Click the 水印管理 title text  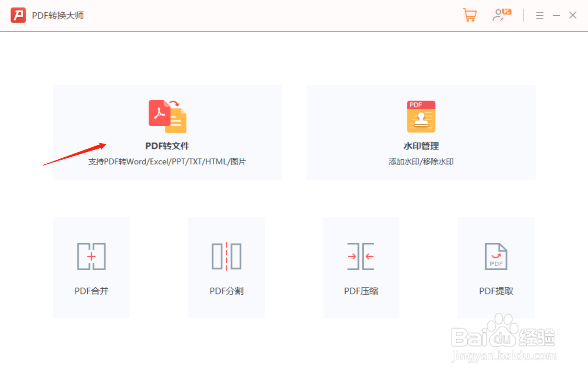point(421,146)
